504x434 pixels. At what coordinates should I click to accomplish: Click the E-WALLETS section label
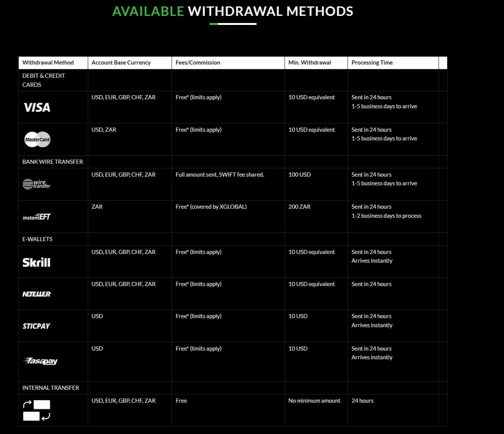pyautogui.click(x=37, y=239)
